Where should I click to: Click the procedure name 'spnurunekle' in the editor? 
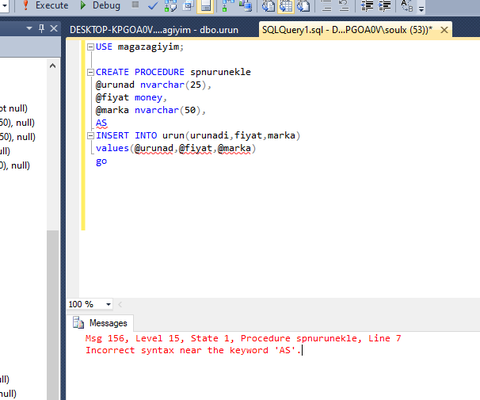pos(220,72)
